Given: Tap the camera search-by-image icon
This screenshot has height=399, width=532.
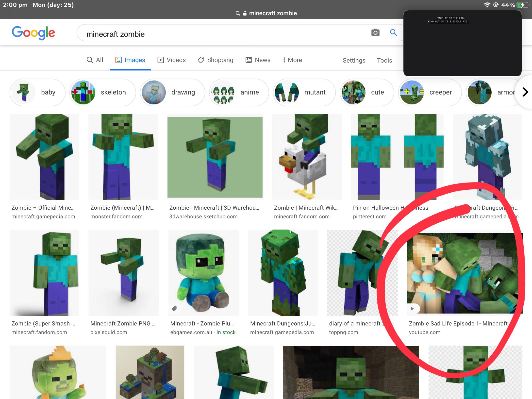Looking at the screenshot, I should coord(375,33).
